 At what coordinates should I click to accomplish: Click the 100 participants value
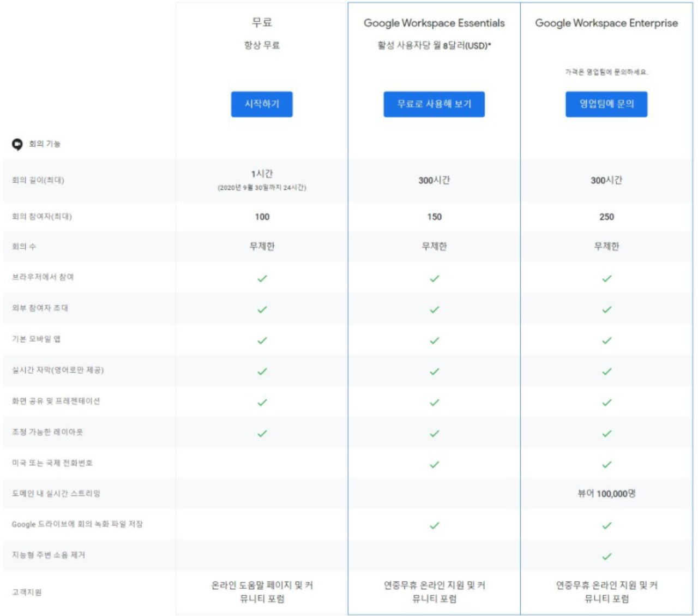pos(262,217)
